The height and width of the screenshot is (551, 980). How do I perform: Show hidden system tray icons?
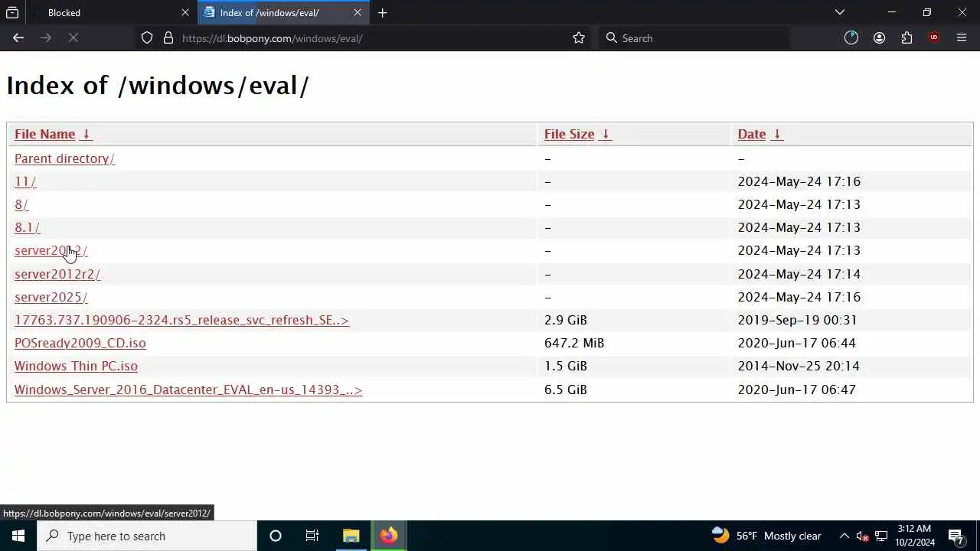click(844, 536)
